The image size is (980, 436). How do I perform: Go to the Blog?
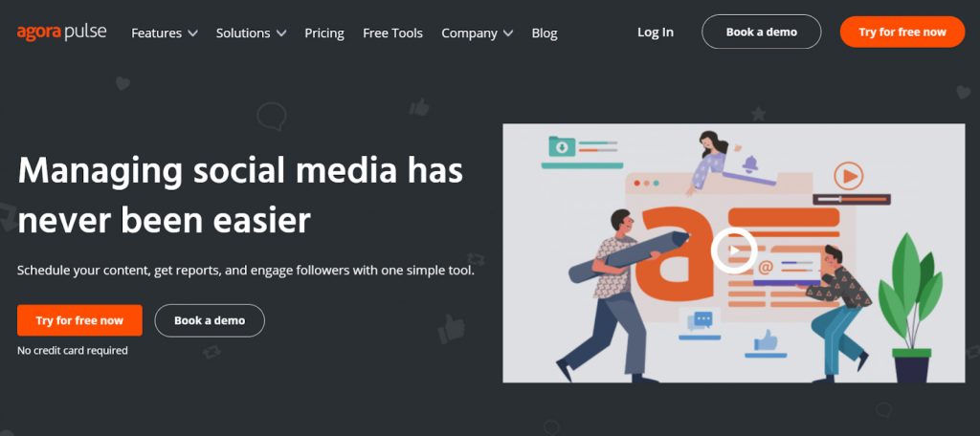pyautogui.click(x=545, y=33)
